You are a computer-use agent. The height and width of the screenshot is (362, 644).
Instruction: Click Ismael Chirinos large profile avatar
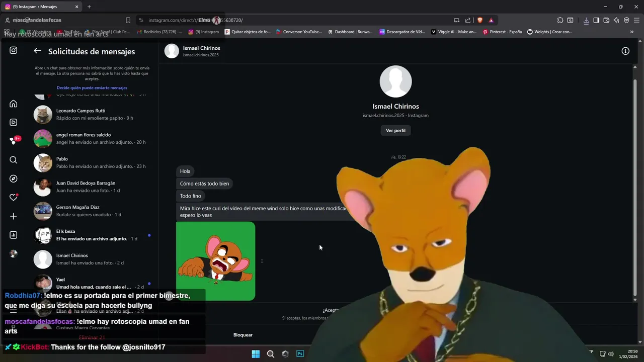[395, 81]
